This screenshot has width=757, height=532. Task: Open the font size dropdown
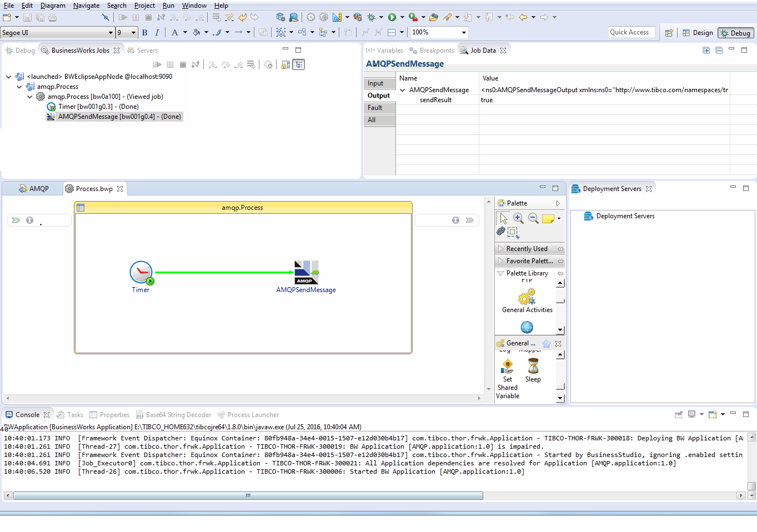(133, 33)
